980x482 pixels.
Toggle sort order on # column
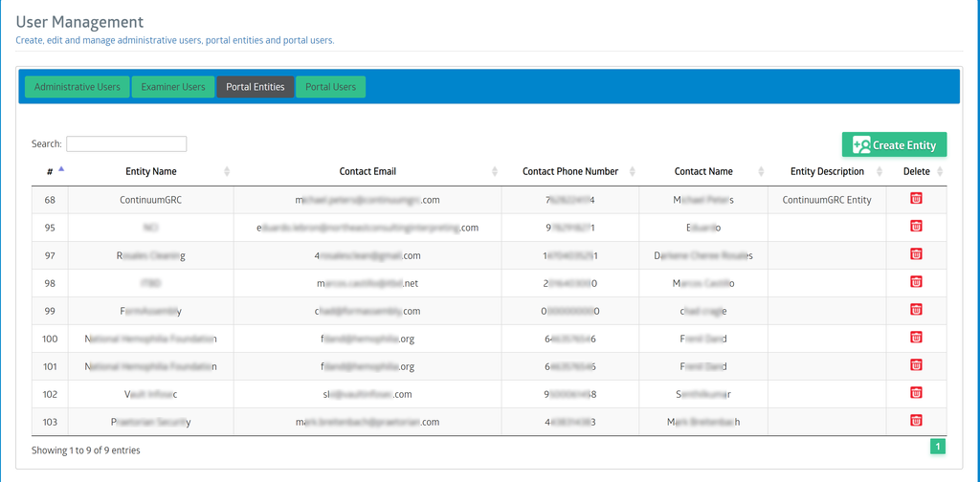[50, 172]
